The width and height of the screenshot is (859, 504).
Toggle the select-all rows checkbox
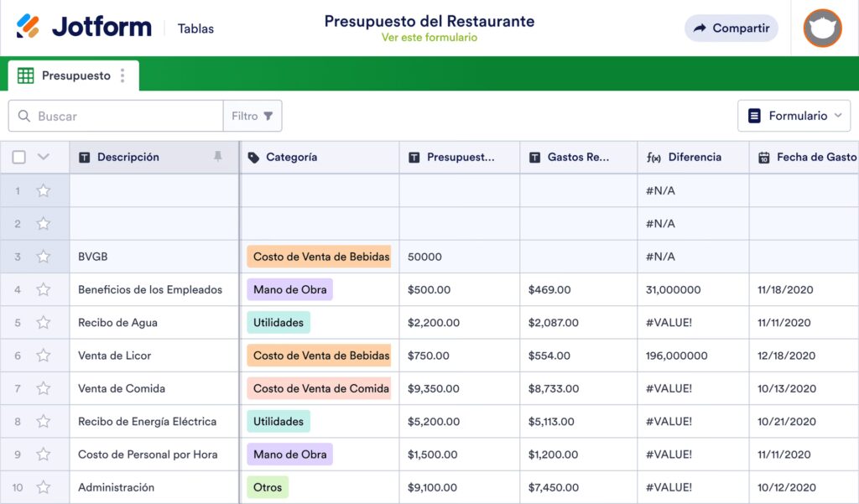tap(19, 157)
